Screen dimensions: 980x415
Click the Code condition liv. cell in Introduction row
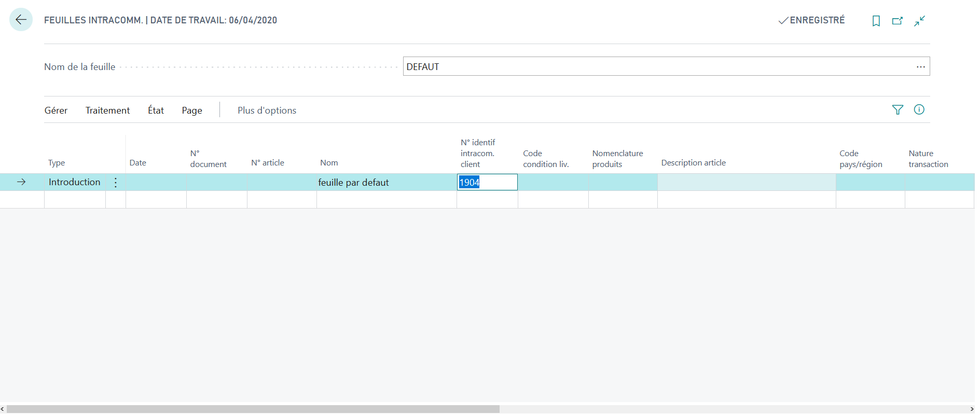pyautogui.click(x=553, y=182)
